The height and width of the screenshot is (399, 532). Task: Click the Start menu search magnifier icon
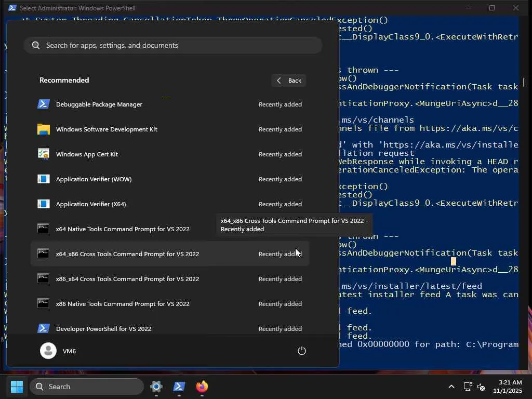coord(36,46)
